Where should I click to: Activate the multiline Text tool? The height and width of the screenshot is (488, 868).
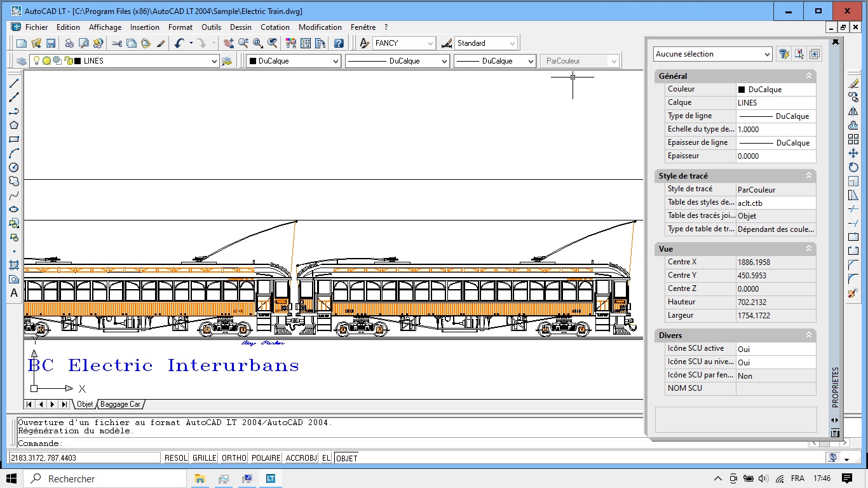point(14,293)
